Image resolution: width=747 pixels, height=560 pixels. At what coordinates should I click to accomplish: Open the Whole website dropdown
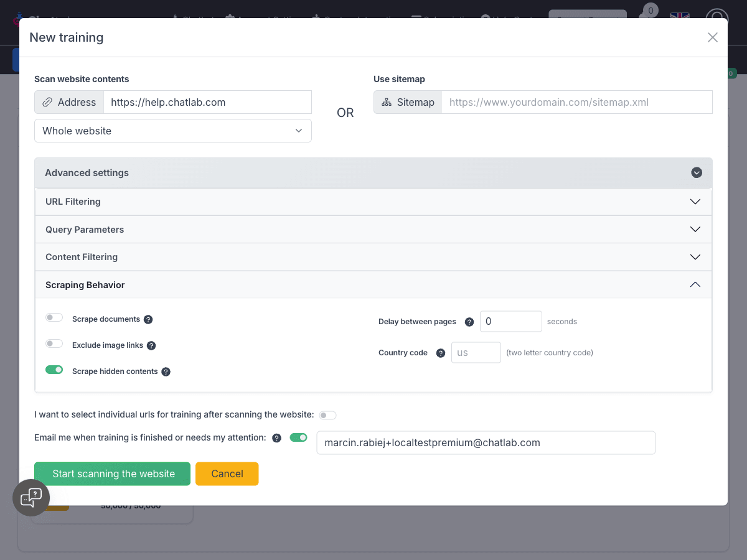173,131
